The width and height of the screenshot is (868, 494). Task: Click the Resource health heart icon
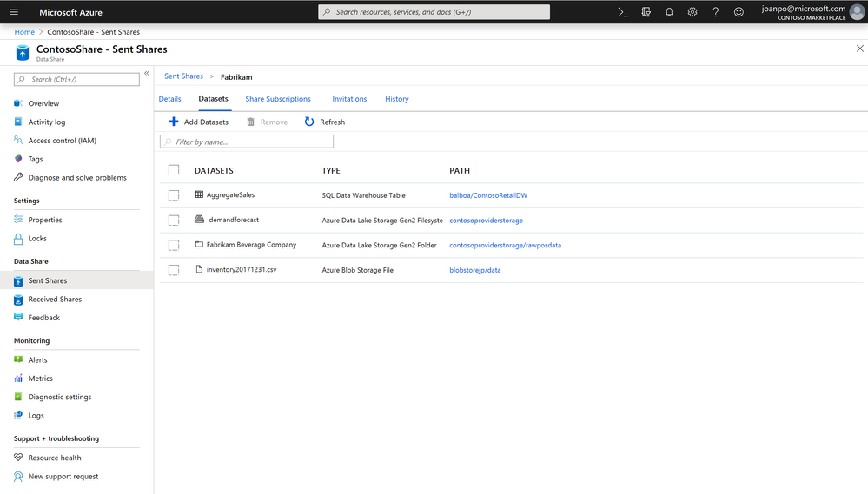(18, 458)
